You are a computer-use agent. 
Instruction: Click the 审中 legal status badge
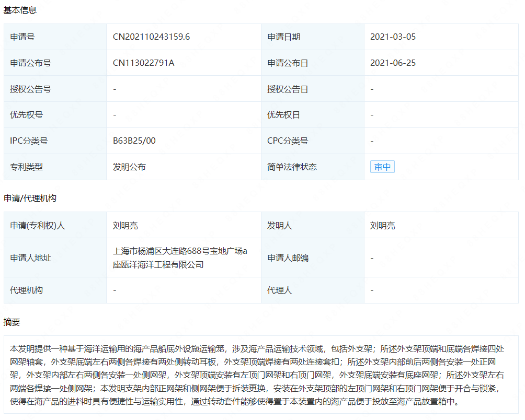(382, 167)
